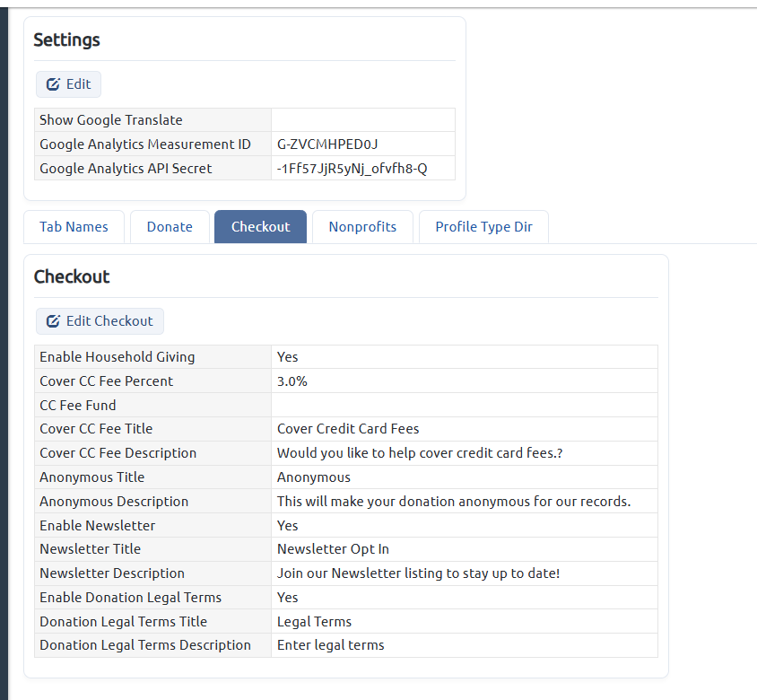Image resolution: width=757 pixels, height=700 pixels.
Task: Click the Google Analytics Measurement ID label
Action: (145, 144)
